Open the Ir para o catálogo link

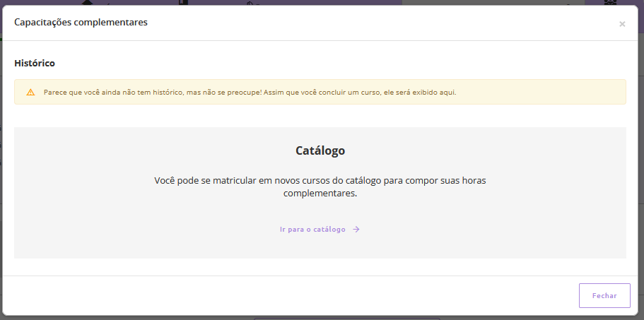312,230
